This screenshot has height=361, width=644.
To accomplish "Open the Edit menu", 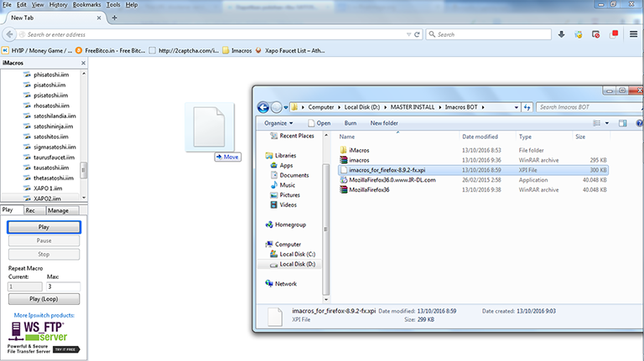I will pyautogui.click(x=21, y=4).
